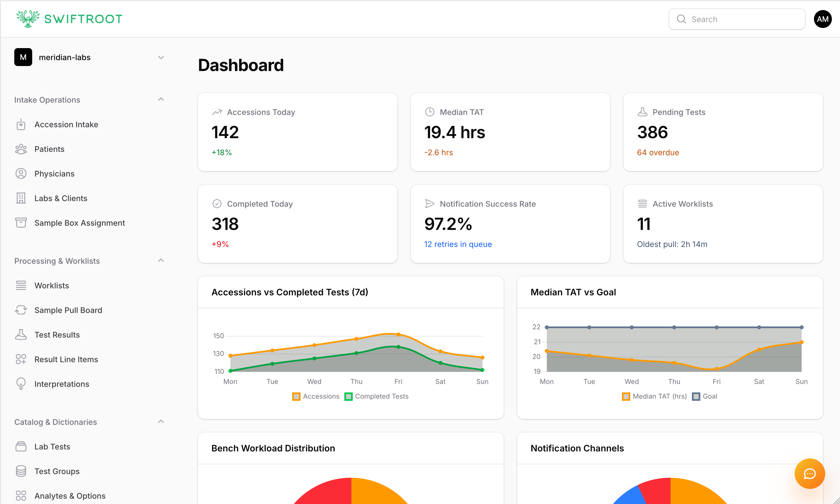This screenshot has height=504, width=840.
Task: Open the meridian-labs workspace dropdown
Action: click(161, 57)
